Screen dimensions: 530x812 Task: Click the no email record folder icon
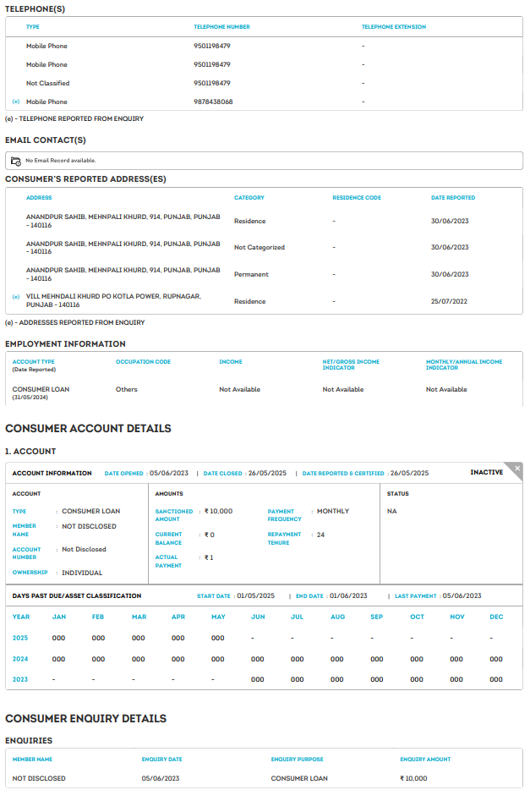coord(16,160)
